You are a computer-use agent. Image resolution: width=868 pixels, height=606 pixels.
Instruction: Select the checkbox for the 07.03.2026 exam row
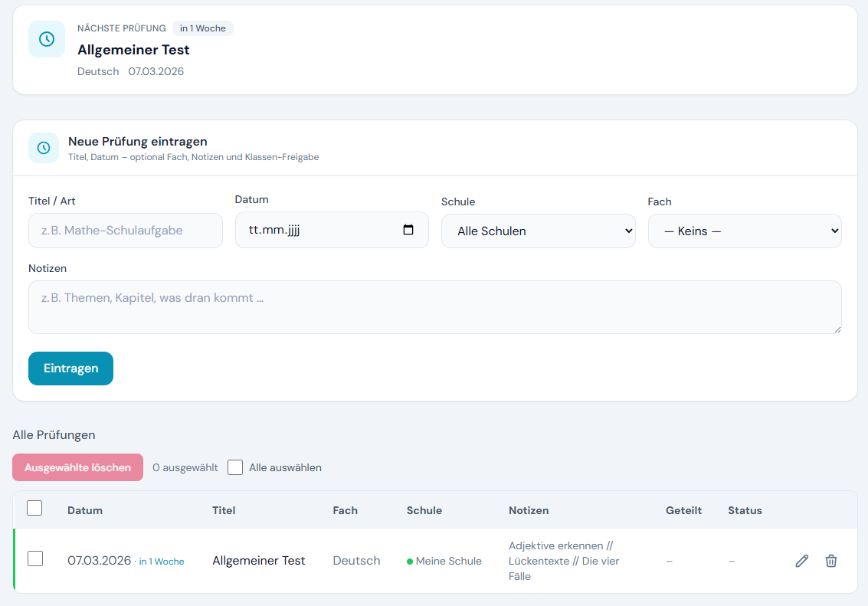(x=35, y=559)
